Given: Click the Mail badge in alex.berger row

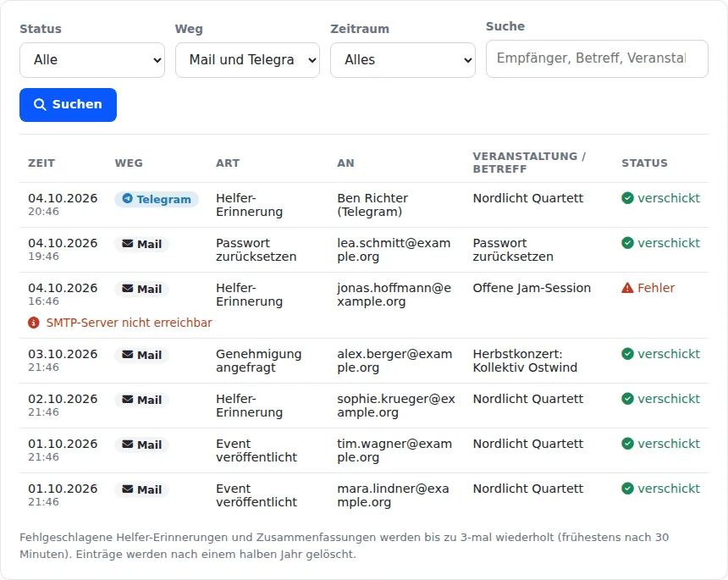Looking at the screenshot, I should [141, 356].
